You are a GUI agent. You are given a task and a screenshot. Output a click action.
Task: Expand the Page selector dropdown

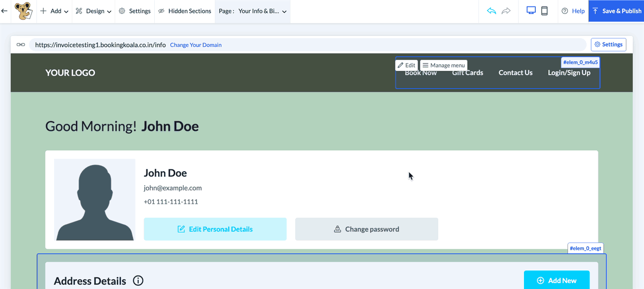pyautogui.click(x=252, y=11)
